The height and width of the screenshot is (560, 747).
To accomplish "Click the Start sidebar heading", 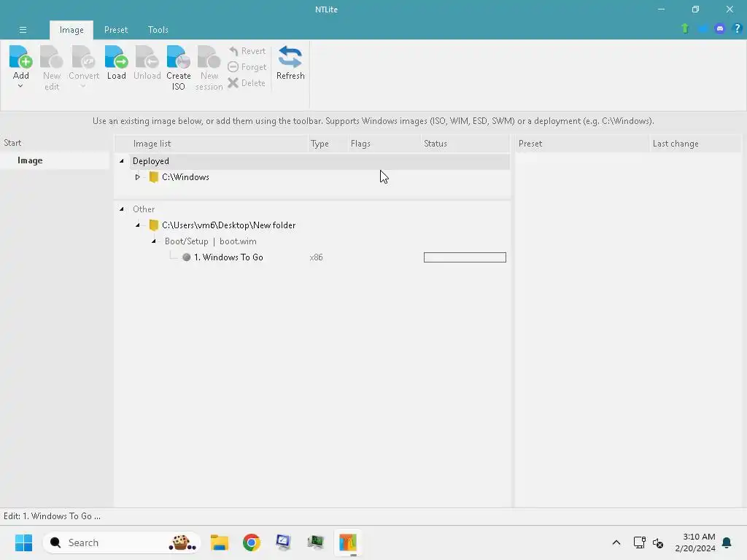I will point(12,143).
